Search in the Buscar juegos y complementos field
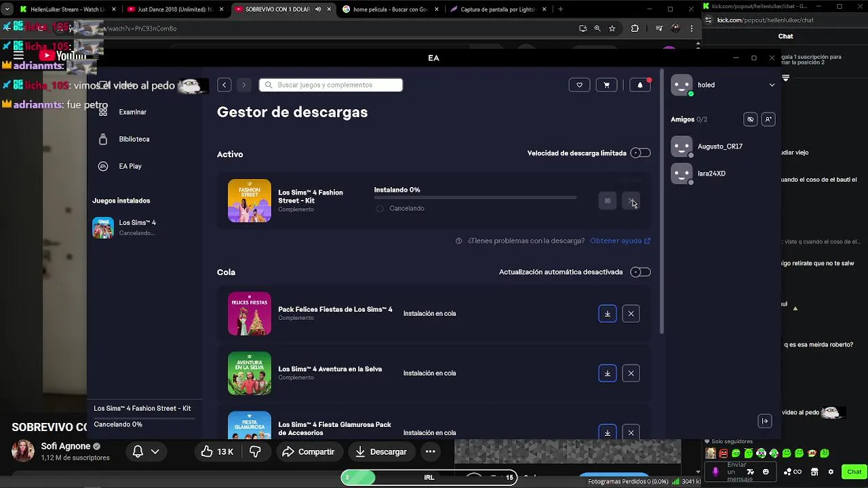 [x=331, y=85]
